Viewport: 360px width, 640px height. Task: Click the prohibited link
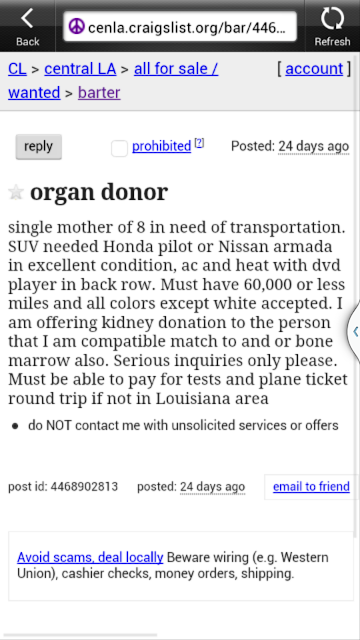162,146
